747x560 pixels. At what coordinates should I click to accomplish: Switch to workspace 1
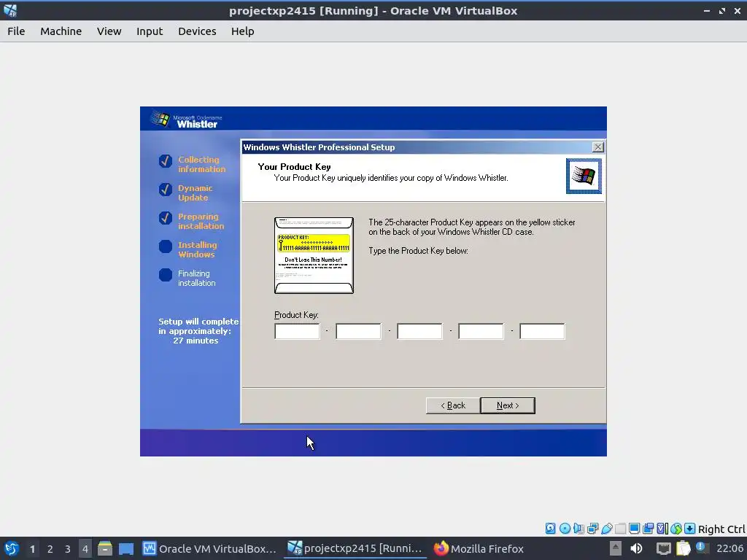(32, 549)
